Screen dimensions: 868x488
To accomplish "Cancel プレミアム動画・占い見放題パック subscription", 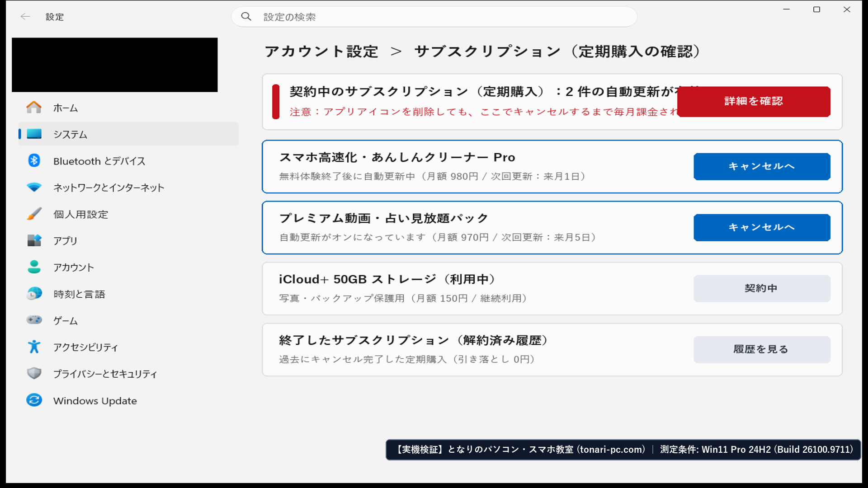I will pyautogui.click(x=762, y=227).
